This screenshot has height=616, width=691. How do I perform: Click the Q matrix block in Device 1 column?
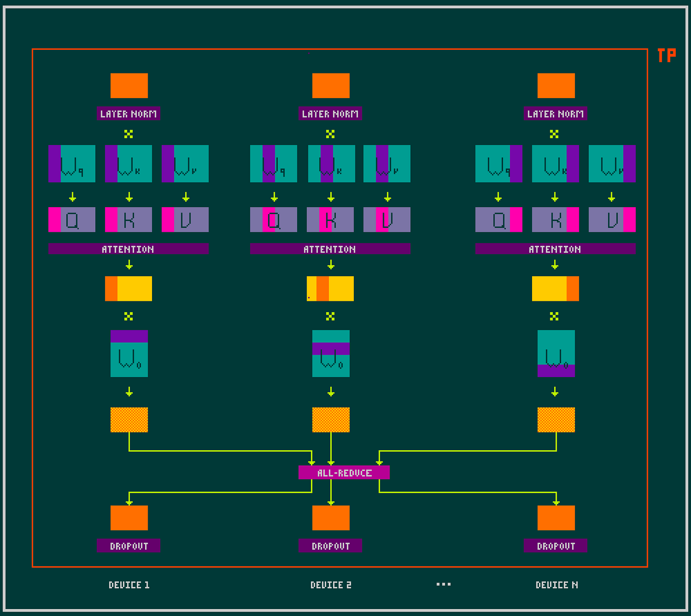(x=72, y=219)
